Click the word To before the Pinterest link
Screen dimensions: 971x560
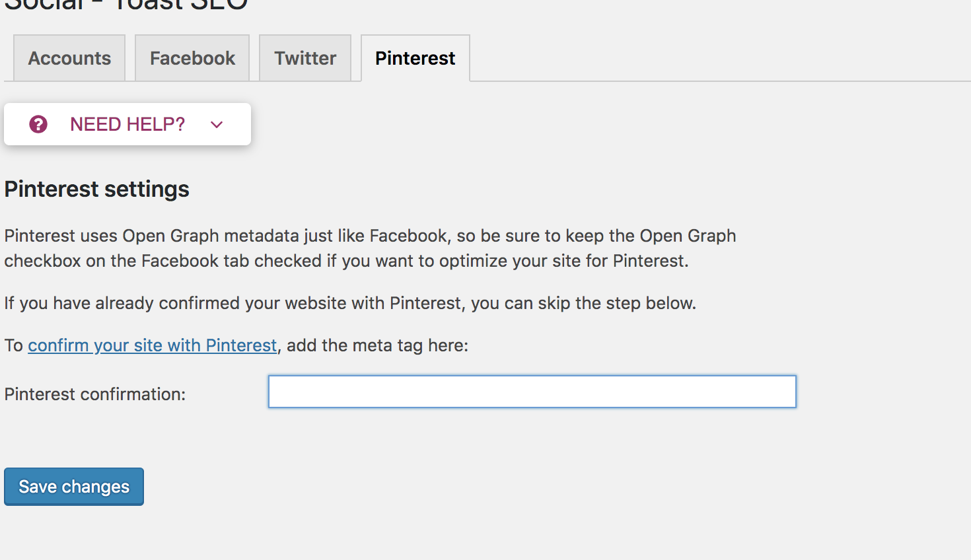(13, 345)
